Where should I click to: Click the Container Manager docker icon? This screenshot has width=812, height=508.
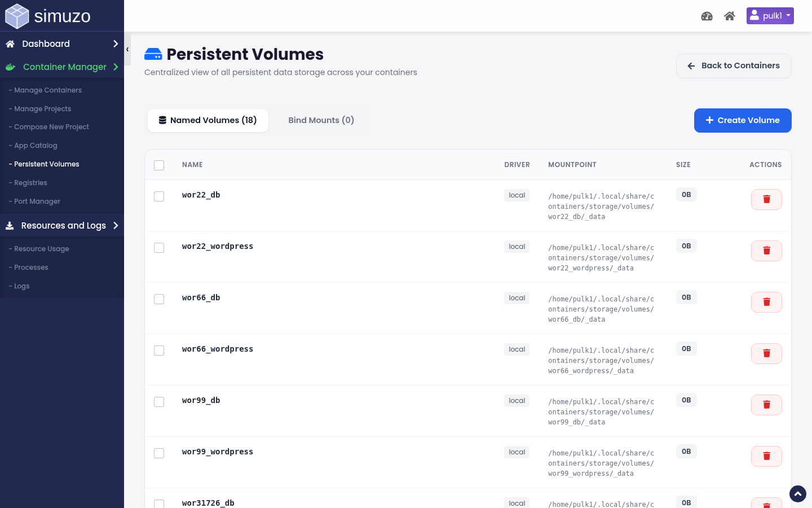coord(10,67)
